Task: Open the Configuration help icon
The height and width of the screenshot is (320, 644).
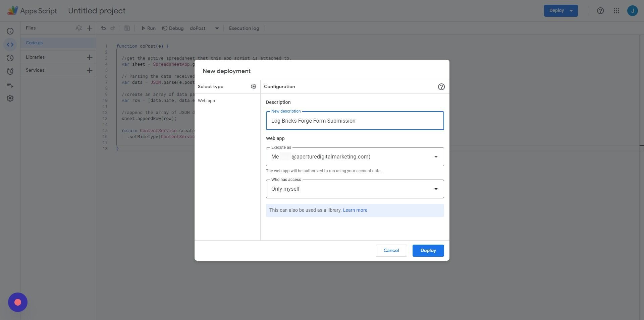Action: [441, 87]
